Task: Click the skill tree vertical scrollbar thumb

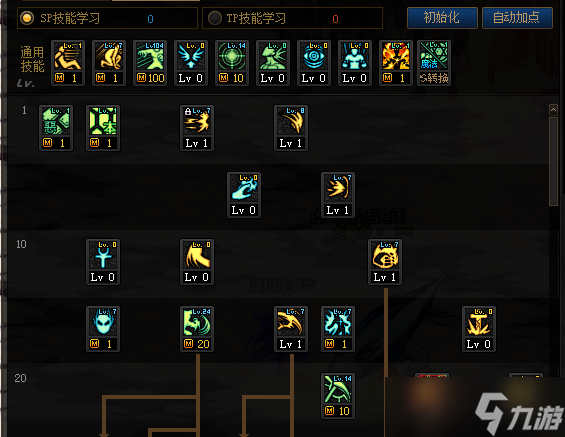Action: [x=553, y=161]
